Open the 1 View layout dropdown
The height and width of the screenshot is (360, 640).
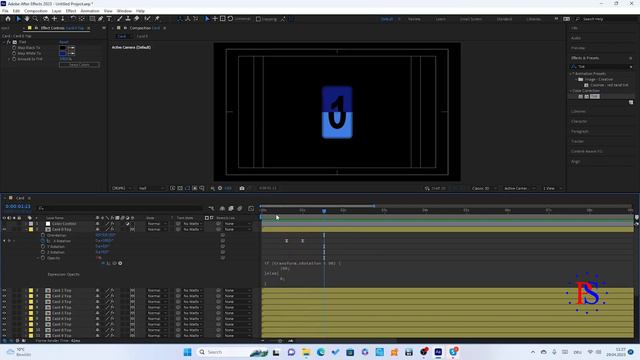pos(552,188)
